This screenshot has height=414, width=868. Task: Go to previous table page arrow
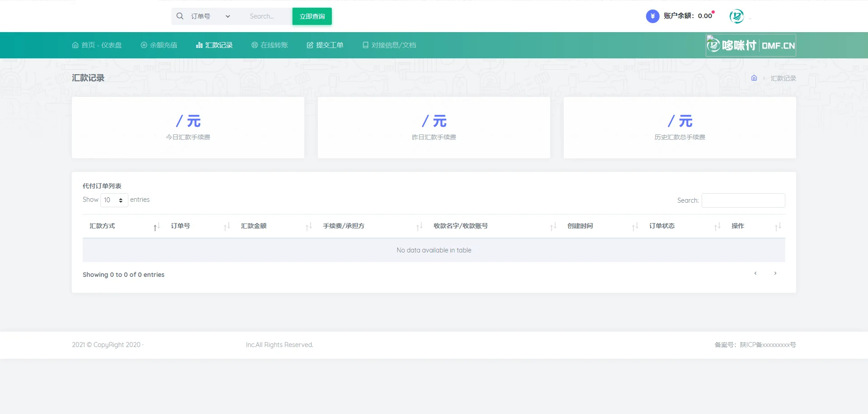(x=755, y=273)
